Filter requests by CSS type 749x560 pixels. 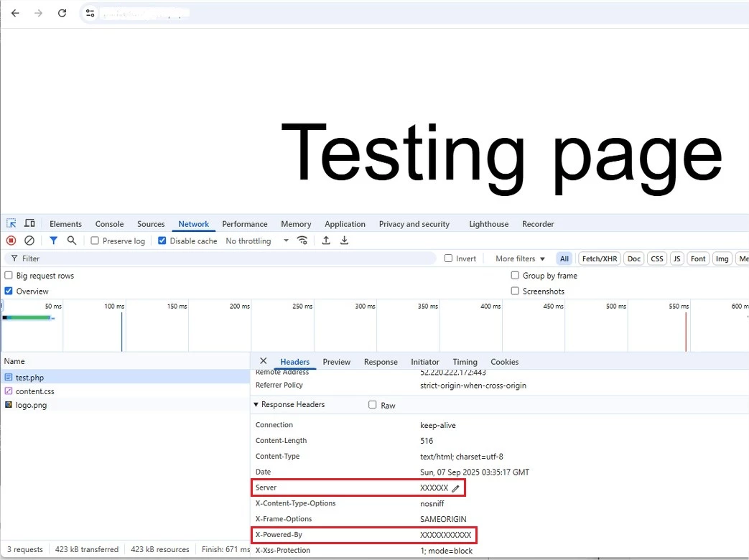(657, 258)
